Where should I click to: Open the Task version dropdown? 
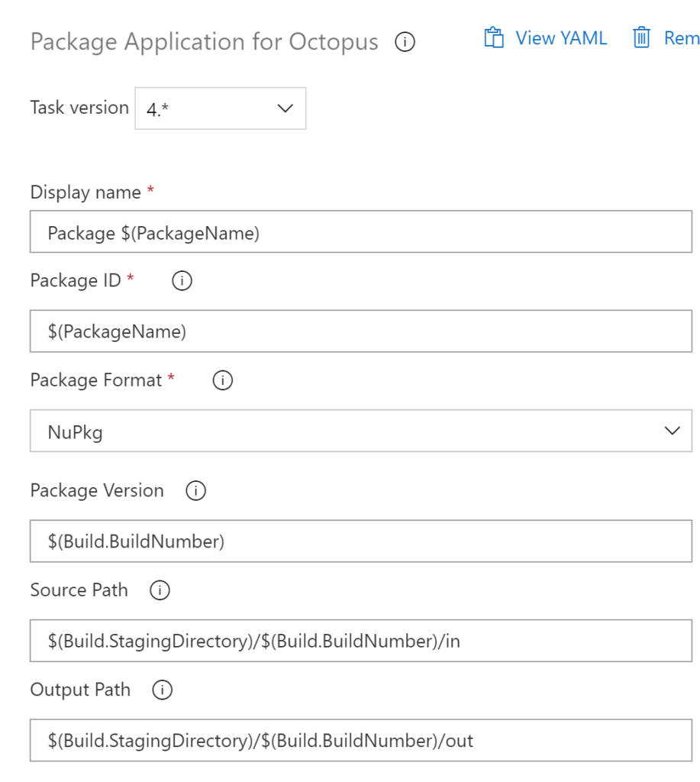221,108
